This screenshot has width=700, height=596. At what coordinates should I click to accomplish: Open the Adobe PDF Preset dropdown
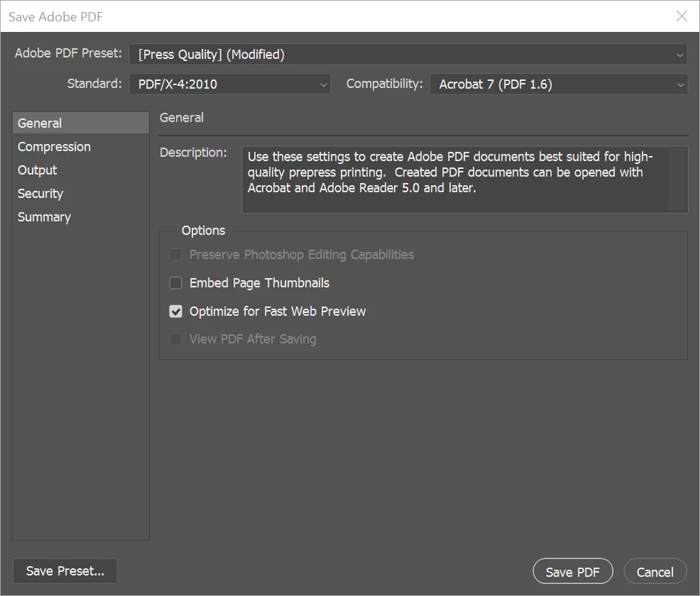point(408,54)
